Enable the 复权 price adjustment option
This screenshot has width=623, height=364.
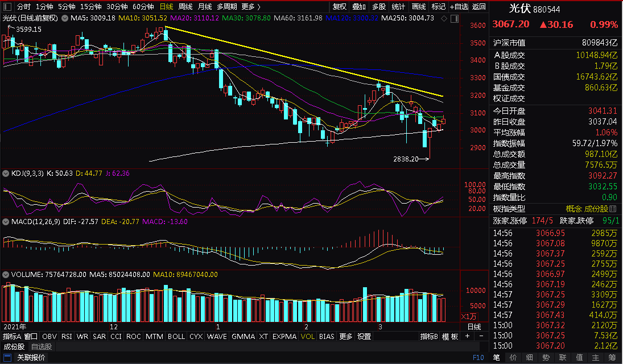point(339,7)
